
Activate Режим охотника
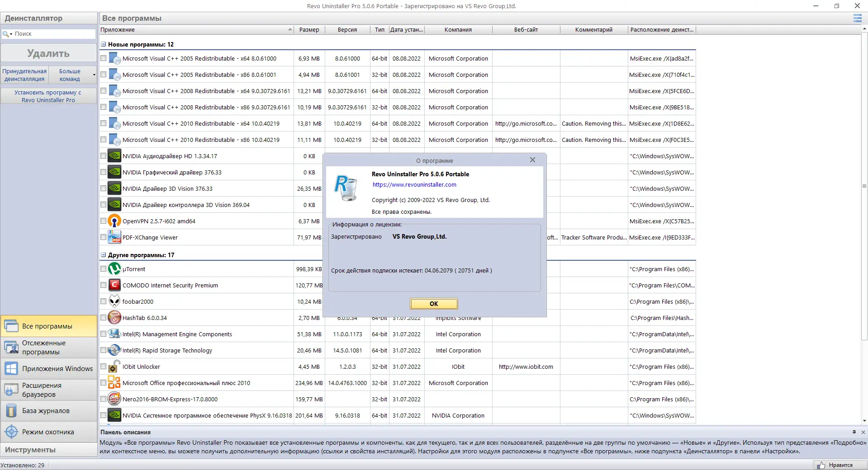(x=49, y=432)
